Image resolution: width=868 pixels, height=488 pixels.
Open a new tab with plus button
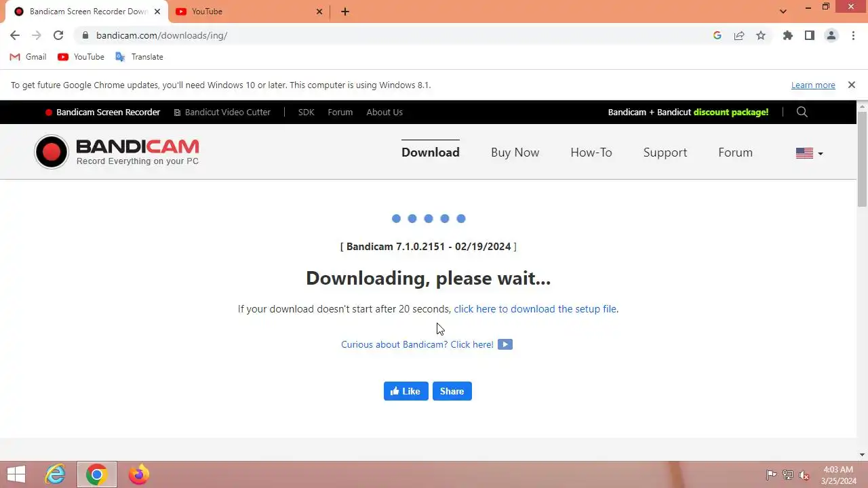345,12
